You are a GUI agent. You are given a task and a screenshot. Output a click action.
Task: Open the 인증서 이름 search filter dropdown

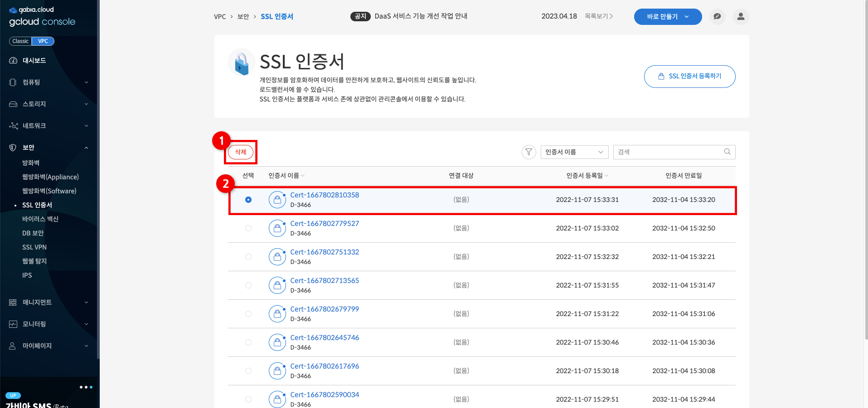click(x=575, y=152)
